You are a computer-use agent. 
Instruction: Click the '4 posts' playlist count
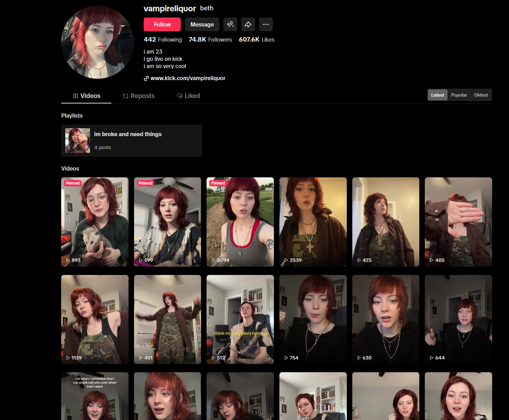[x=103, y=147]
